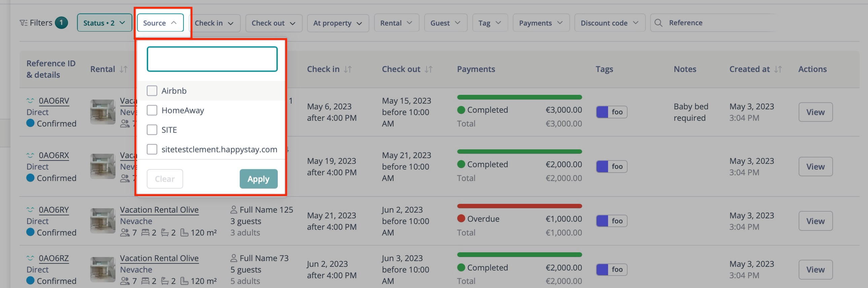Open the Guest filter dropdown
This screenshot has height=288, width=868.
pos(446,23)
